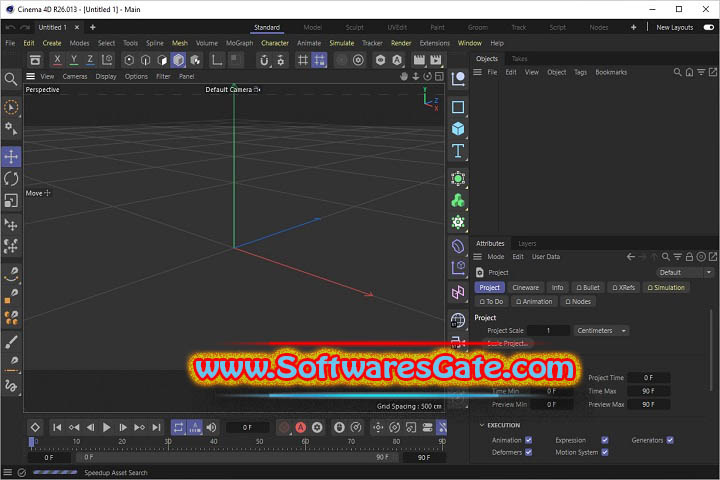Image resolution: width=720 pixels, height=480 pixels.
Task: Uncheck the Animation execution checkbox
Action: pyautogui.click(x=529, y=440)
